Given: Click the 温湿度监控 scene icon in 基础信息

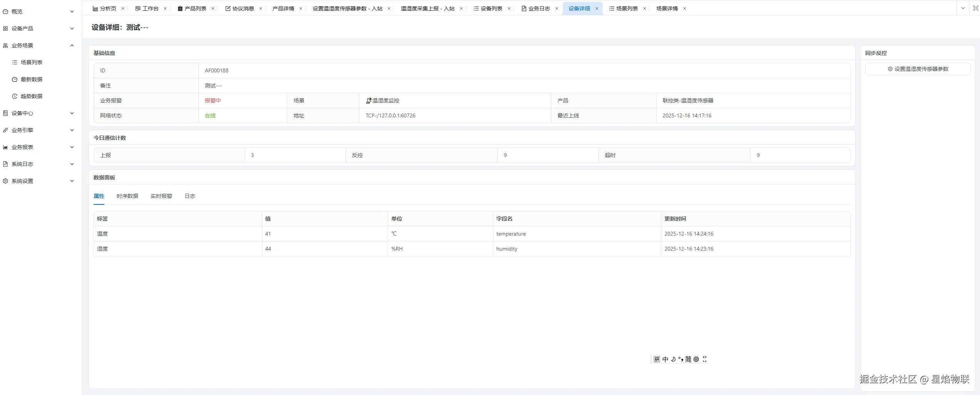Looking at the screenshot, I should click(x=369, y=100).
